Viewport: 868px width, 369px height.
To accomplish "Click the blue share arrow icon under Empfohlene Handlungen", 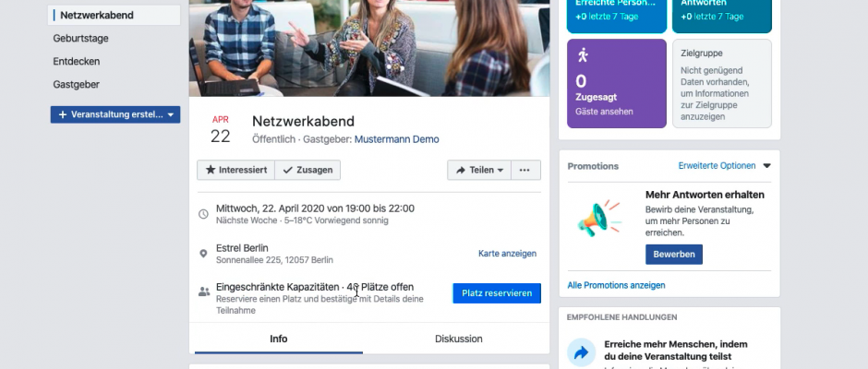I will (x=582, y=351).
